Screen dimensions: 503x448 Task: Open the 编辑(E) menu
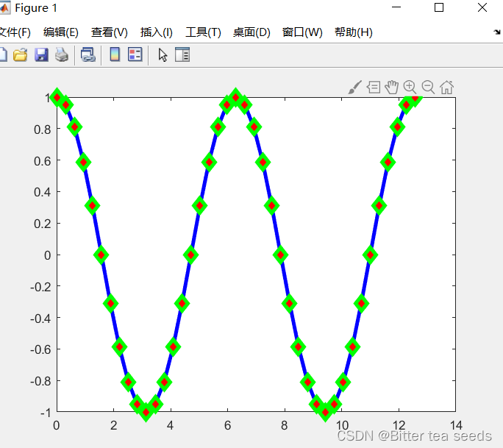tap(61, 32)
